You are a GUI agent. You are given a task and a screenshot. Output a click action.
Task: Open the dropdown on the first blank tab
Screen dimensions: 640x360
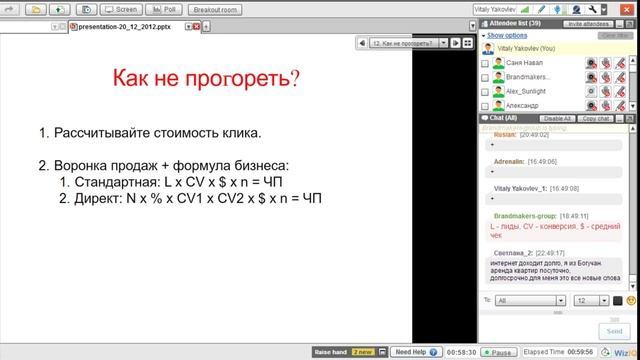point(55,27)
